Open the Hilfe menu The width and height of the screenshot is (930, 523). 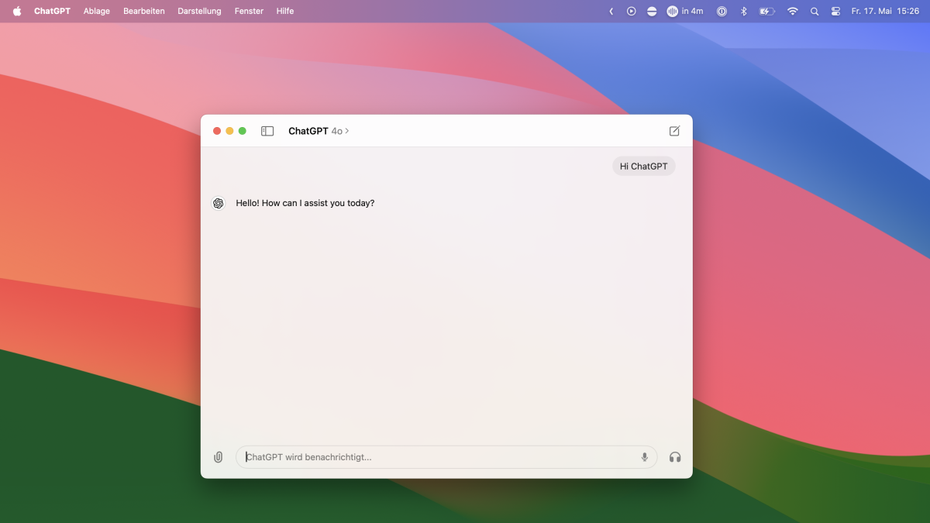tap(285, 11)
